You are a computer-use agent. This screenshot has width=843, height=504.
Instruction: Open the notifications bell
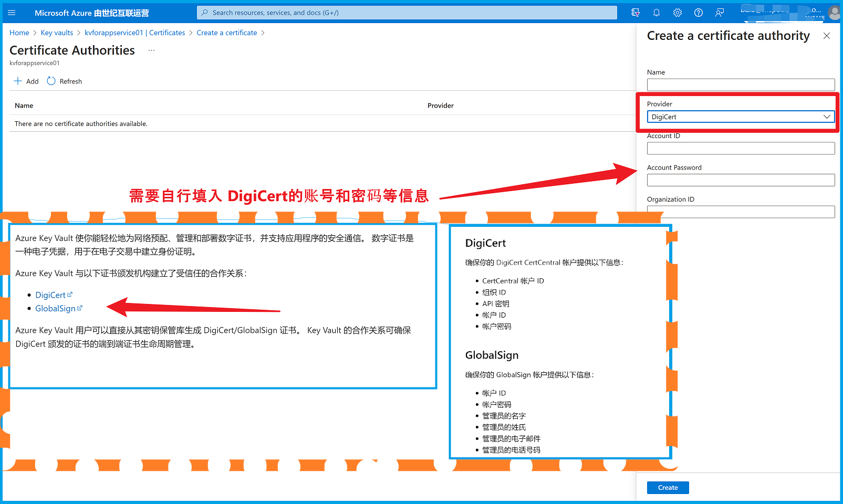pyautogui.click(x=657, y=13)
